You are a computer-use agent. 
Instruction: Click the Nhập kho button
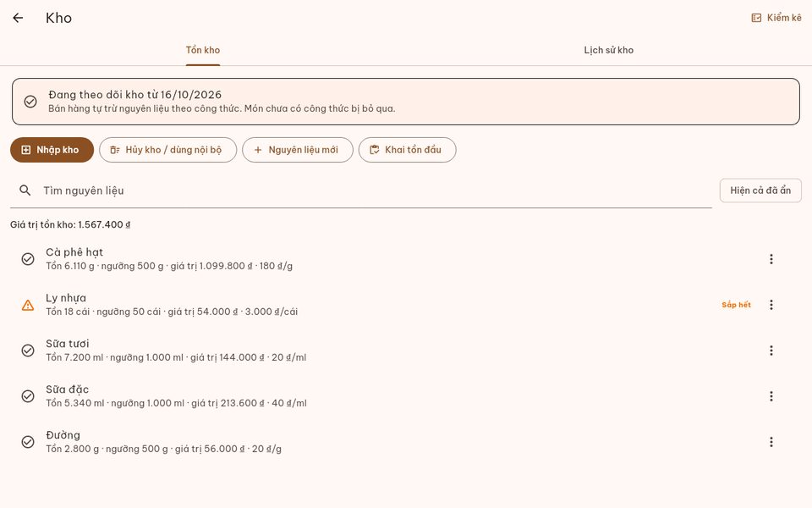(x=52, y=150)
